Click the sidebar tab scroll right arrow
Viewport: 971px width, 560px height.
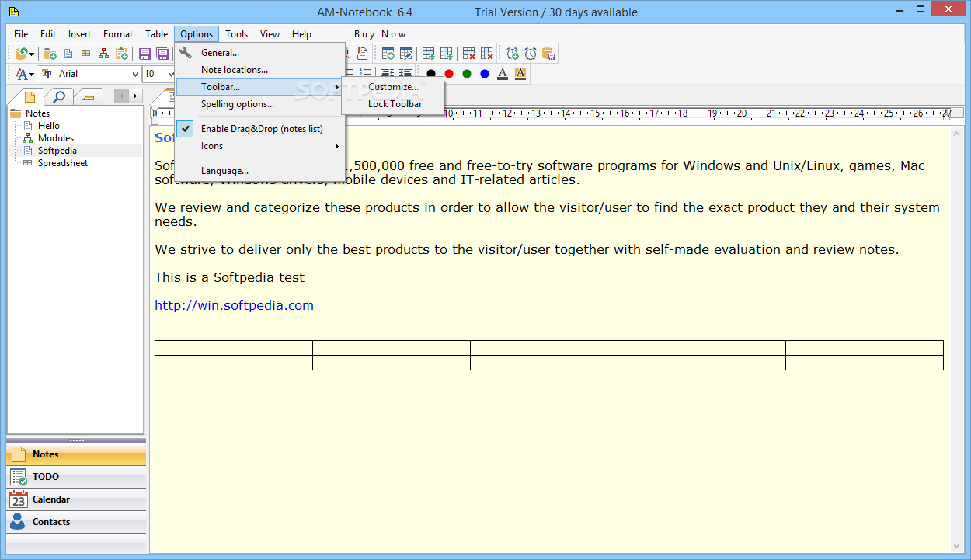(136, 96)
